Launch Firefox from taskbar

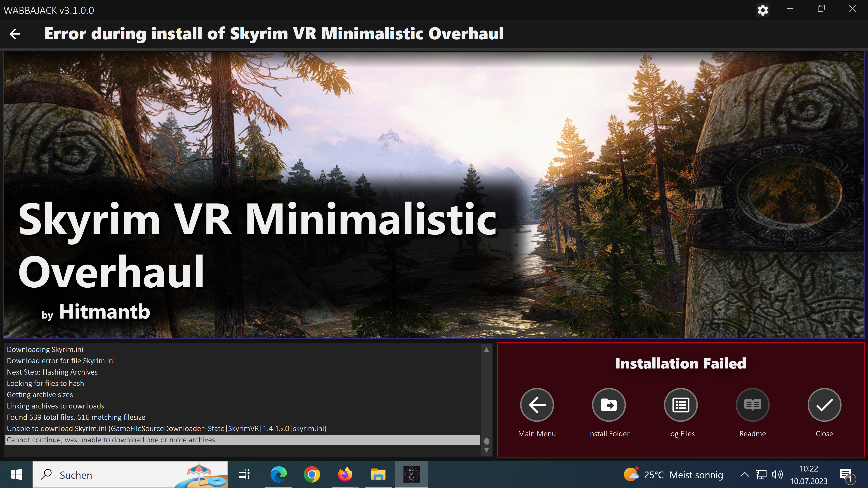coord(345,474)
